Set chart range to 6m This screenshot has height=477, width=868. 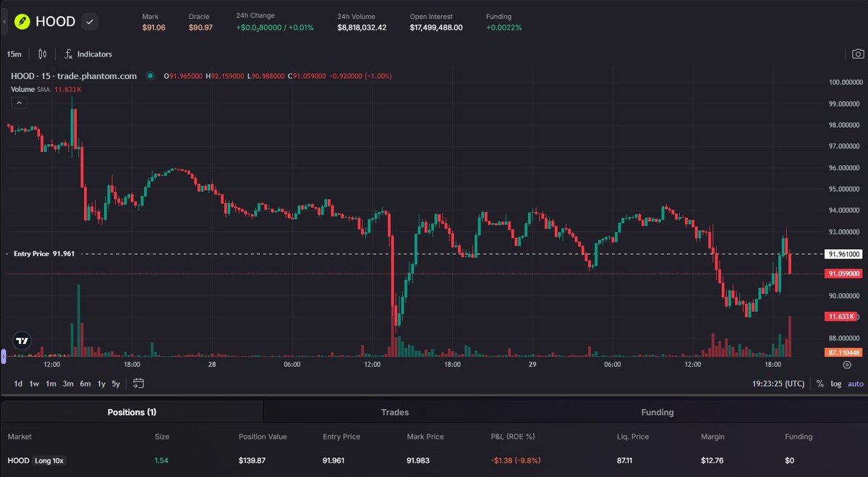tap(85, 384)
